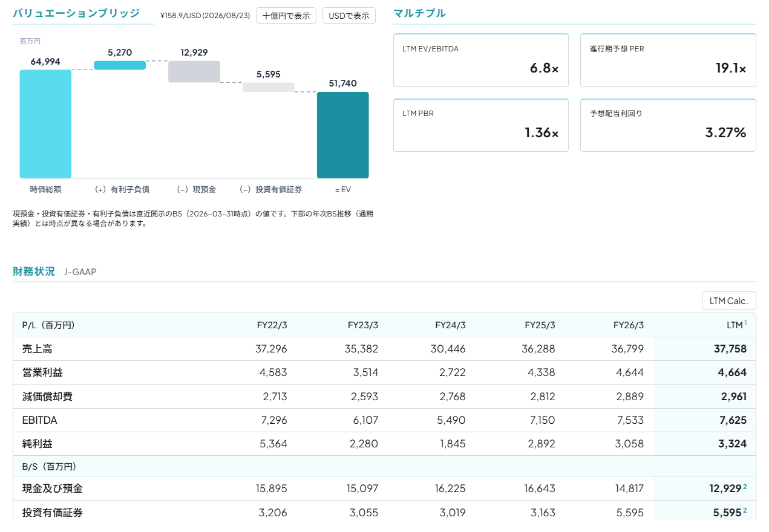Click the 減価償却費 row label
769x532 pixels.
tap(47, 397)
